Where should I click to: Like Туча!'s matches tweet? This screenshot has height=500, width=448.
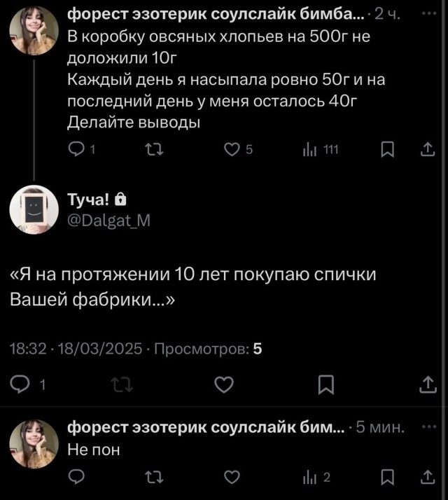tap(223, 384)
